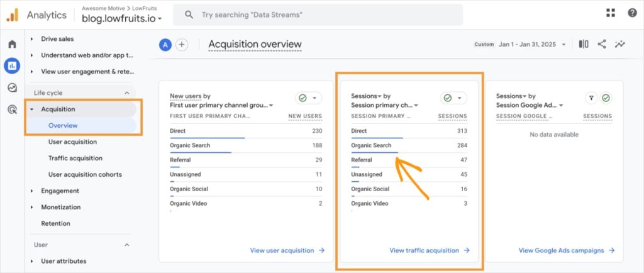Image resolution: width=644 pixels, height=273 pixels.
Task: Click the Acquisition overview title
Action: 255,44
